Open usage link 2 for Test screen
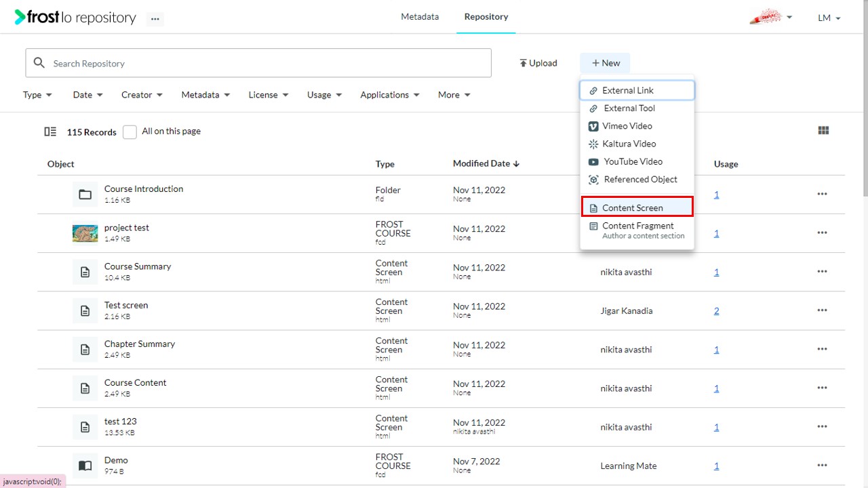Viewport: 868px width, 488px height. point(717,311)
